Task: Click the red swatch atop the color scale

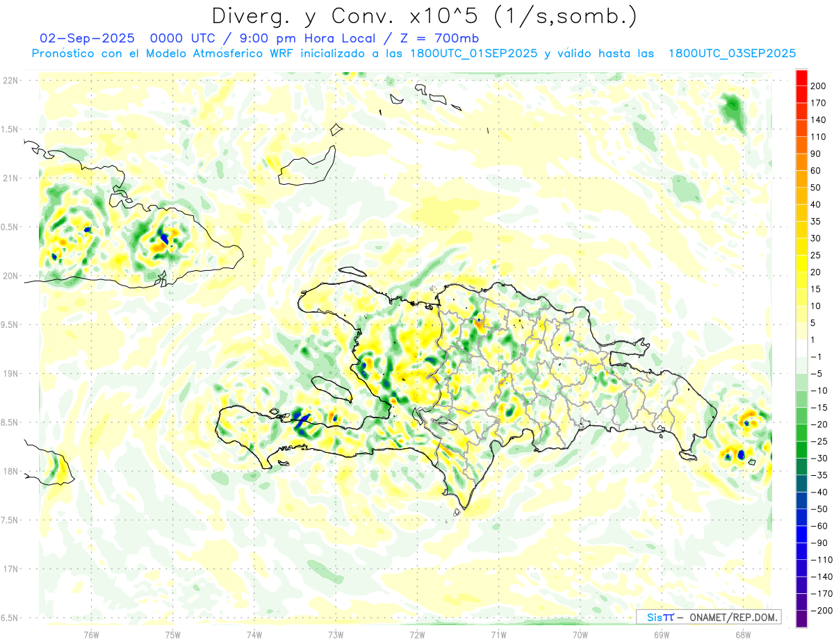Action: (x=801, y=77)
